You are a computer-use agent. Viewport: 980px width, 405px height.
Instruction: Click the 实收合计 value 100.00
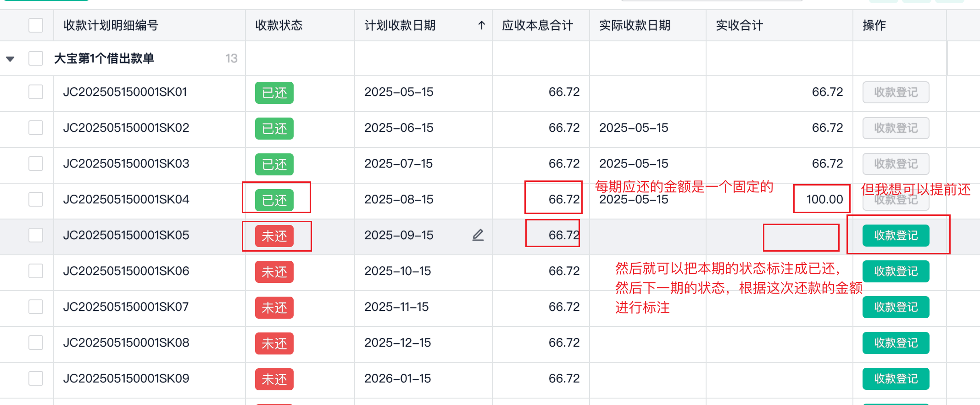click(x=824, y=199)
